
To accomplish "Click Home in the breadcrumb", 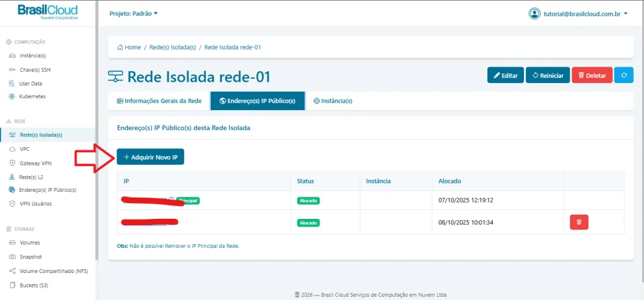I will click(x=129, y=47).
